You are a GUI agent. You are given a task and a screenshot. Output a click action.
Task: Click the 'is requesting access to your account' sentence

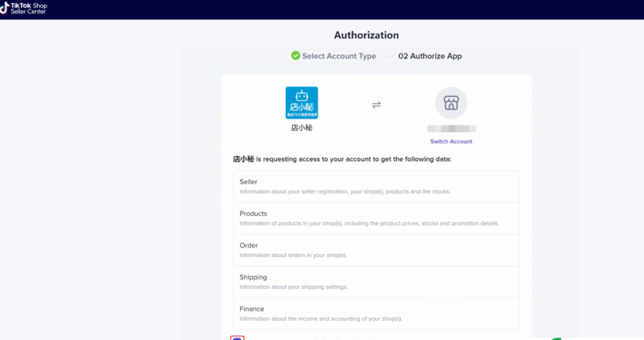tap(342, 159)
